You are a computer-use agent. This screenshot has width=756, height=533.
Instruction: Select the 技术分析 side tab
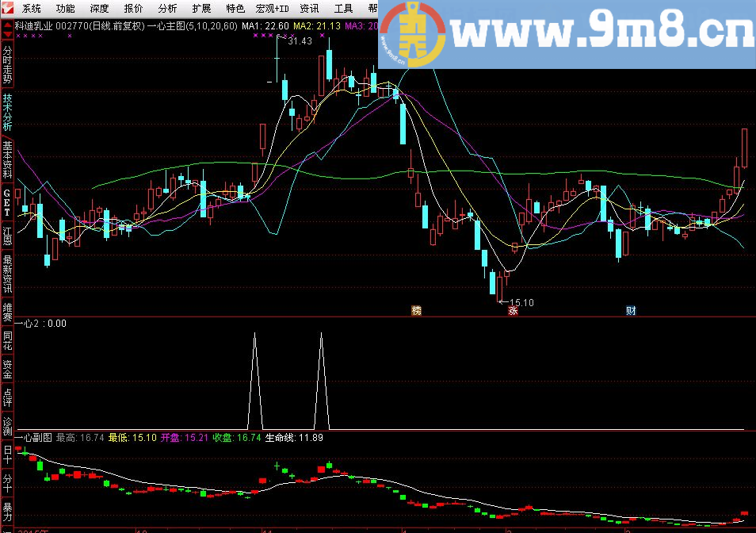click(x=7, y=113)
